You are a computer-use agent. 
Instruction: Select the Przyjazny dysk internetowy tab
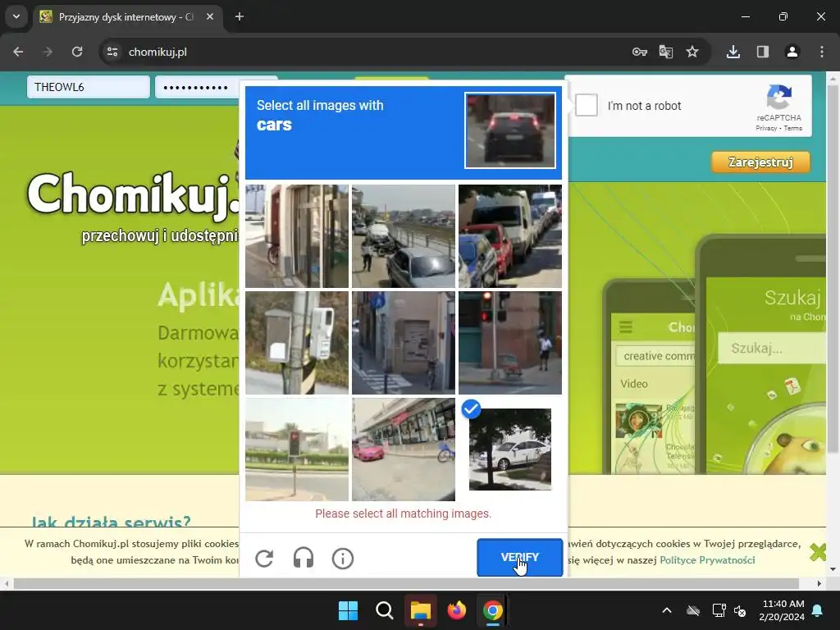(x=129, y=16)
